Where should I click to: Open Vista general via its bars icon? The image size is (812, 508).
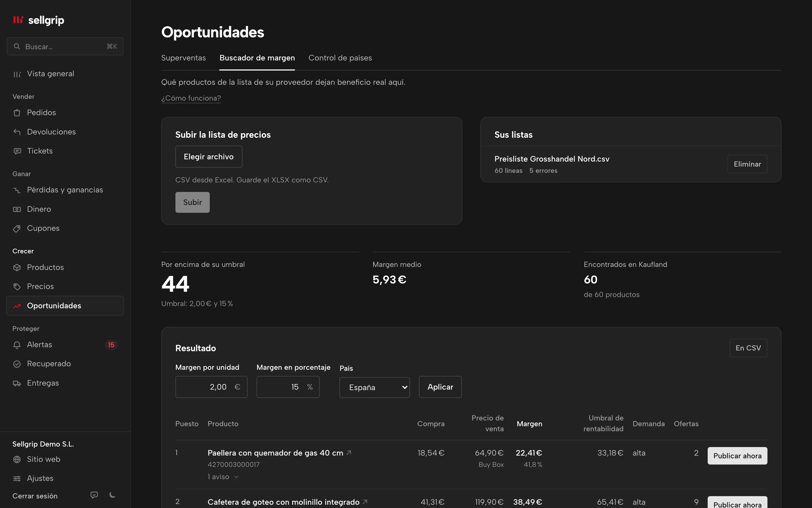[17, 74]
